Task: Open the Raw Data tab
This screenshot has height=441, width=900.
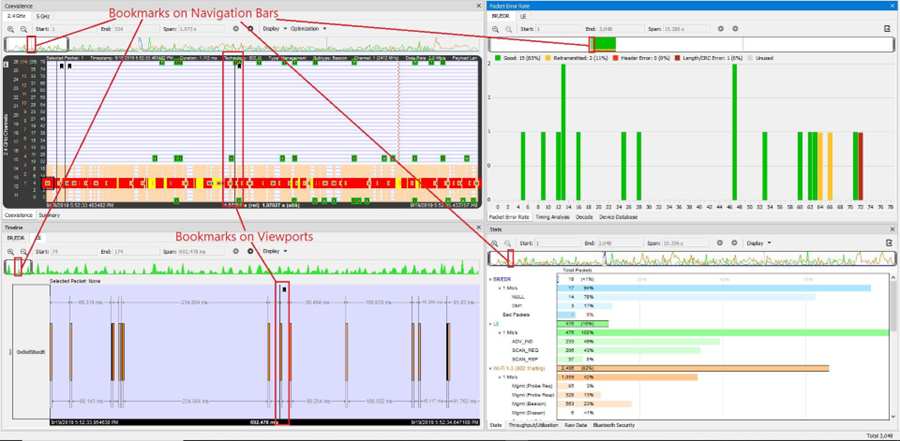Action: click(576, 425)
